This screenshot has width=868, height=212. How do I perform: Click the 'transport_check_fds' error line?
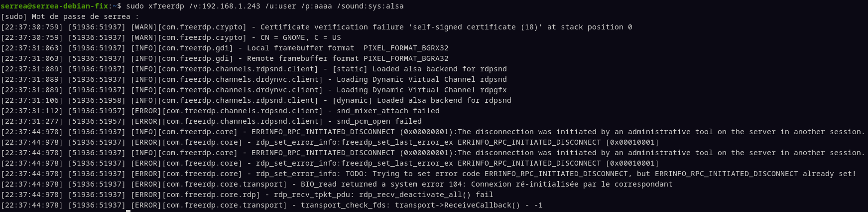coord(271,205)
